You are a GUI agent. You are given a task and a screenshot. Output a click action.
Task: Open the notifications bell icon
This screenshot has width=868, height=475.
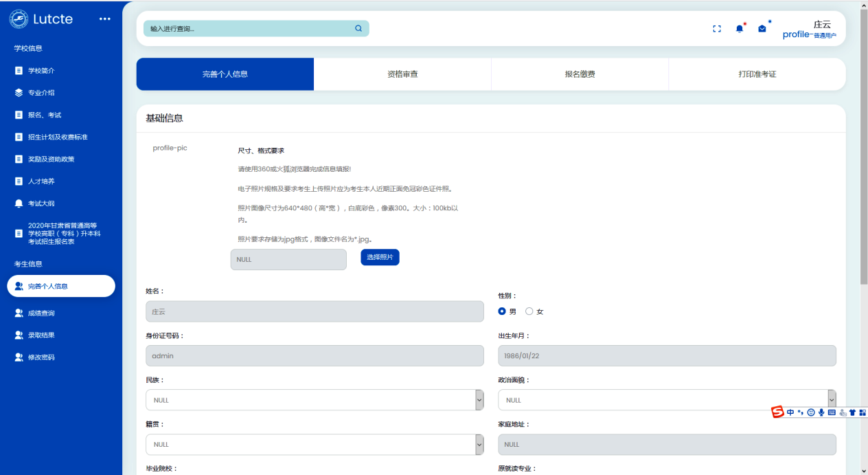(740, 28)
